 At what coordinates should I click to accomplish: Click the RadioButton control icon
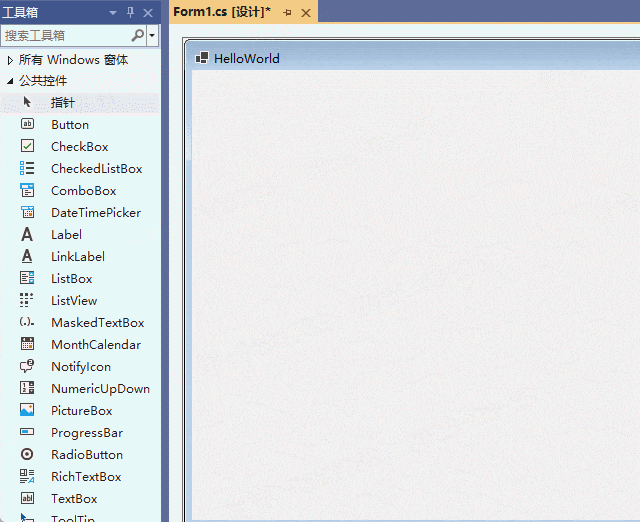[28, 454]
